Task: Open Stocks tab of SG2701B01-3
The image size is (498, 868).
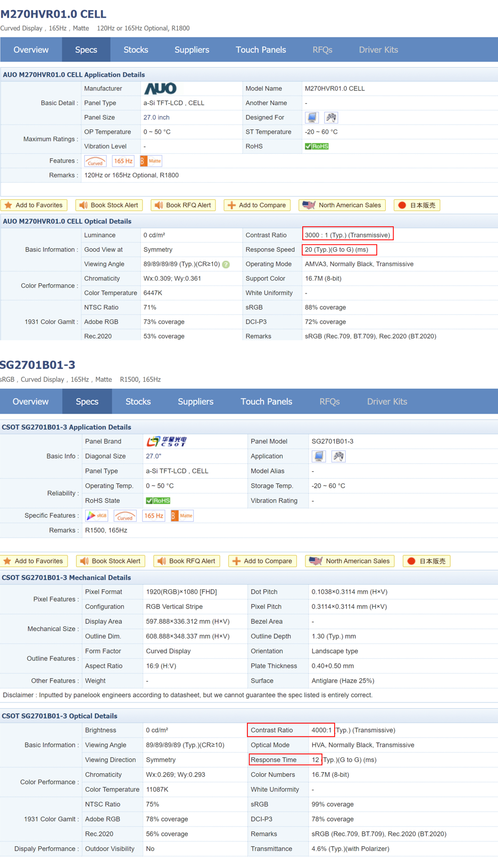Action: click(138, 402)
